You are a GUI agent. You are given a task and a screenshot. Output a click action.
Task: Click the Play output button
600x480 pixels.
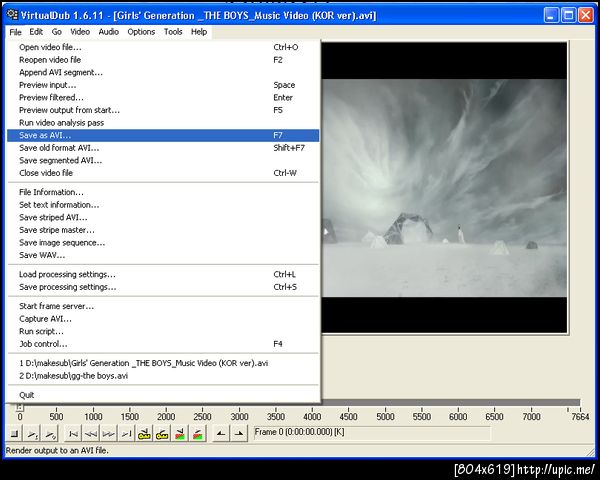[x=50, y=434]
